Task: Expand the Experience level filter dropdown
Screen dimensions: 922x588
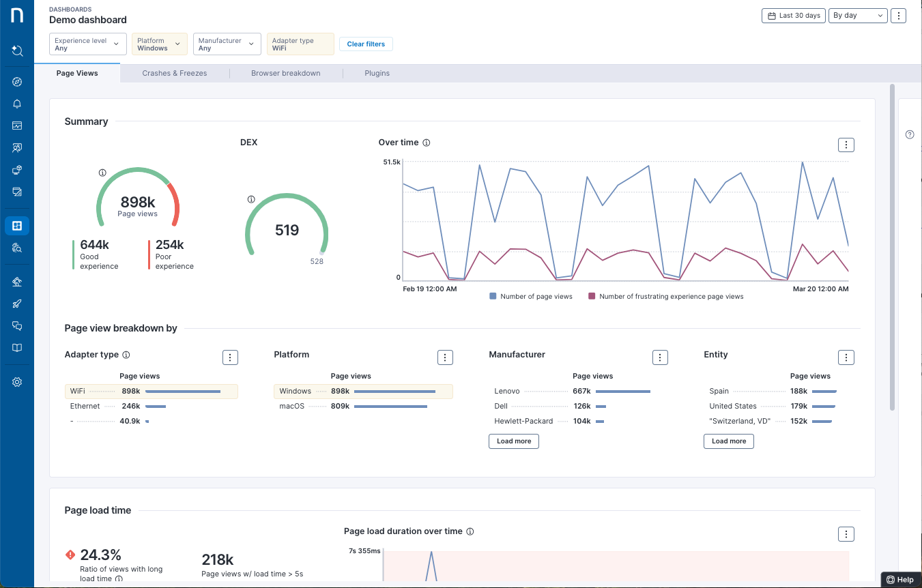Action: 88,44
